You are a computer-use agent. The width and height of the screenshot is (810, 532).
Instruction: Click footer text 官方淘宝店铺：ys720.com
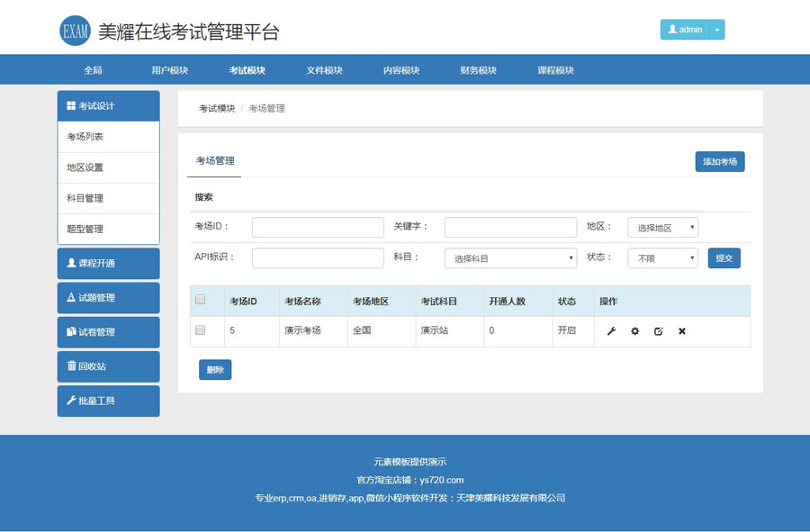coord(410,480)
